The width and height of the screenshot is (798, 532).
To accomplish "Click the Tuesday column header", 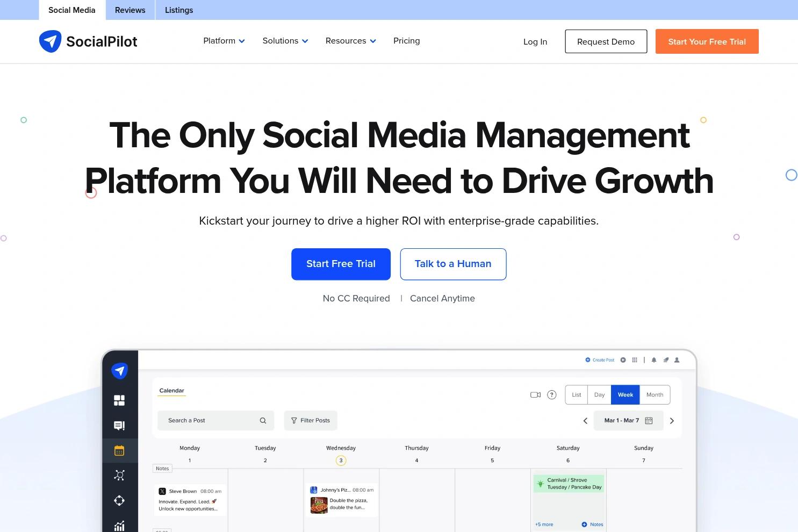I will 265,448.
